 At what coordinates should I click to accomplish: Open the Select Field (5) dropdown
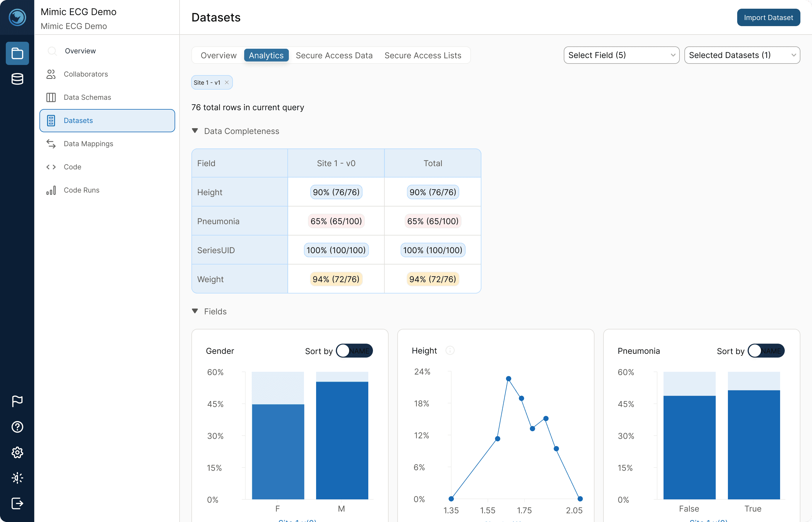(621, 55)
